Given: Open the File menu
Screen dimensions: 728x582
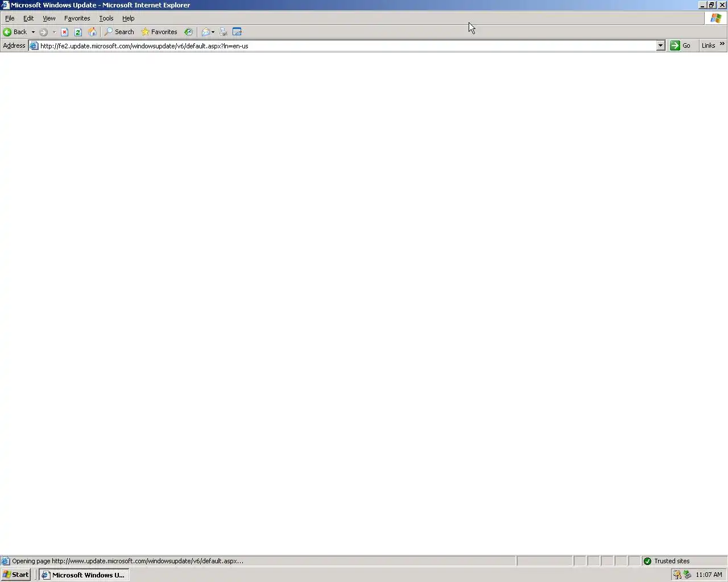Looking at the screenshot, I should click(x=10, y=18).
